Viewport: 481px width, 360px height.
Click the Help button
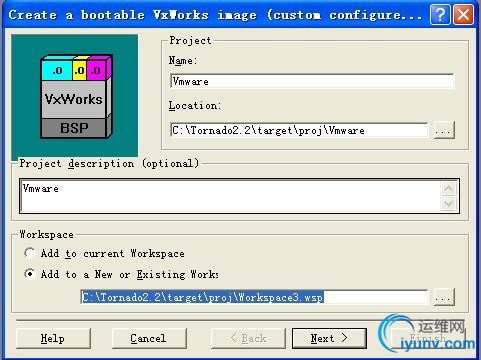53,339
